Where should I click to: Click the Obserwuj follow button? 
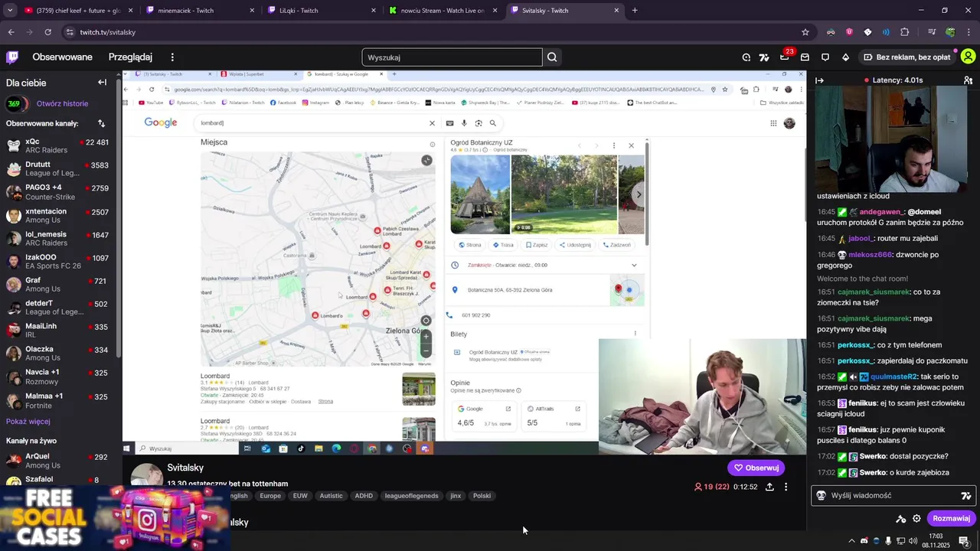tap(756, 468)
